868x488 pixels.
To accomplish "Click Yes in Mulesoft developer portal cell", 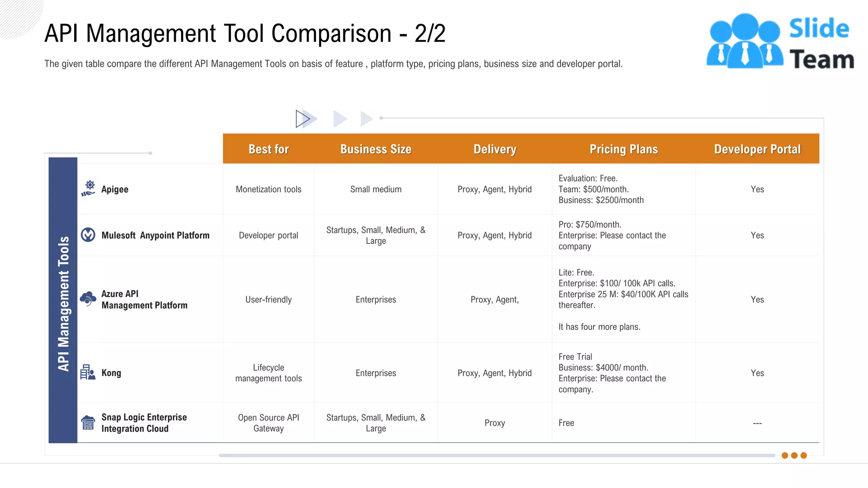I will coord(757,235).
